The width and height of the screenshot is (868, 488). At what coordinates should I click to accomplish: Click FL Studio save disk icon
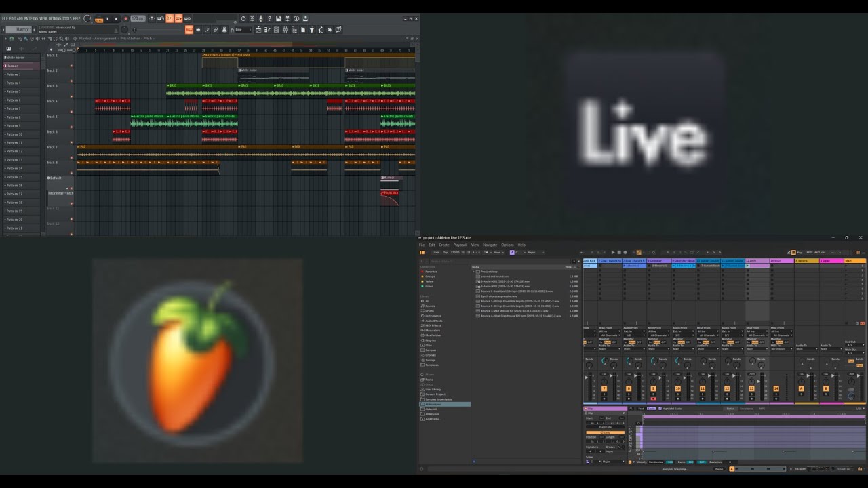[x=279, y=19]
